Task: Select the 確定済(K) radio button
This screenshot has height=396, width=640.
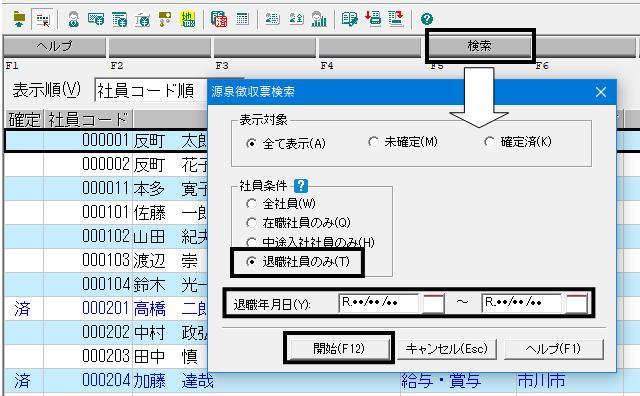Action: 489,142
